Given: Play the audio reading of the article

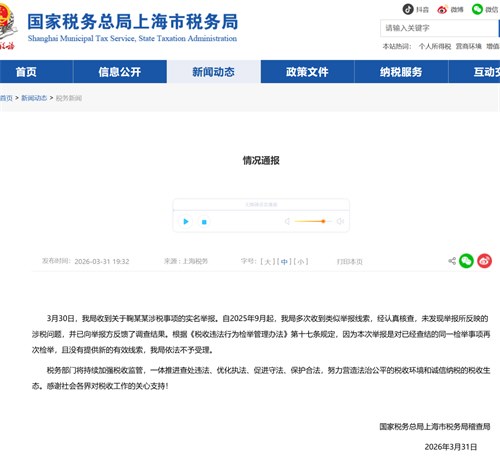Looking at the screenshot, I should 186,221.
